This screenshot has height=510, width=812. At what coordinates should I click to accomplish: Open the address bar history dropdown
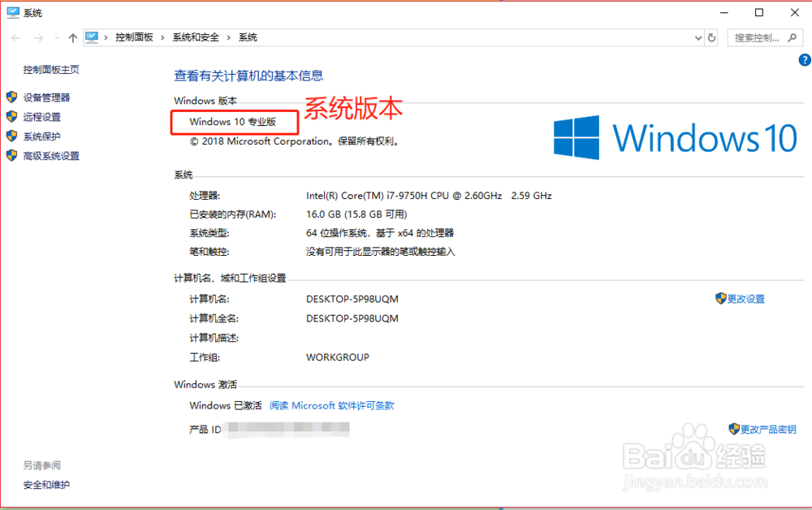(698, 38)
